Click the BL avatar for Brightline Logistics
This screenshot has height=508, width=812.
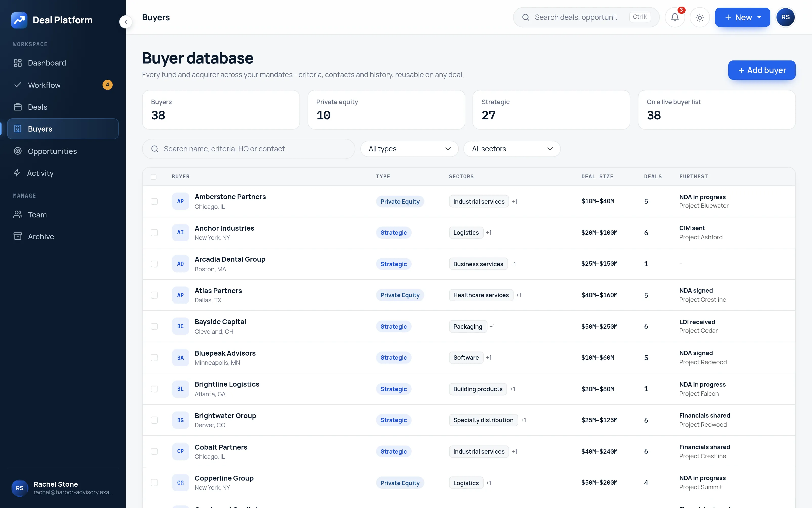point(180,389)
